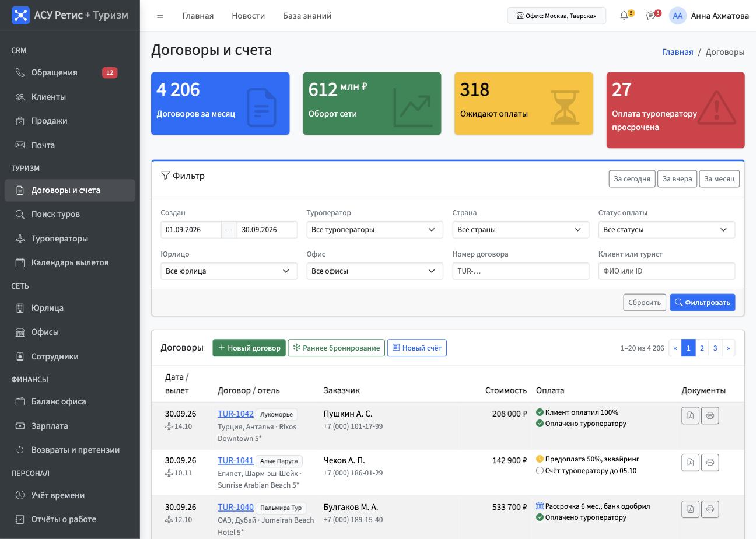Open the Офис filter dropdown
Viewport: 756px width, 539px height.
tap(374, 271)
